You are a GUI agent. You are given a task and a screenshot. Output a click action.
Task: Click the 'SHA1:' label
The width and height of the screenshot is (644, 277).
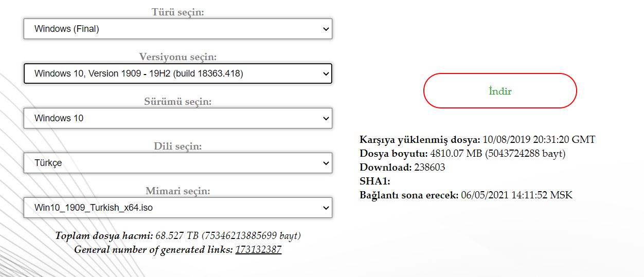coord(375,181)
